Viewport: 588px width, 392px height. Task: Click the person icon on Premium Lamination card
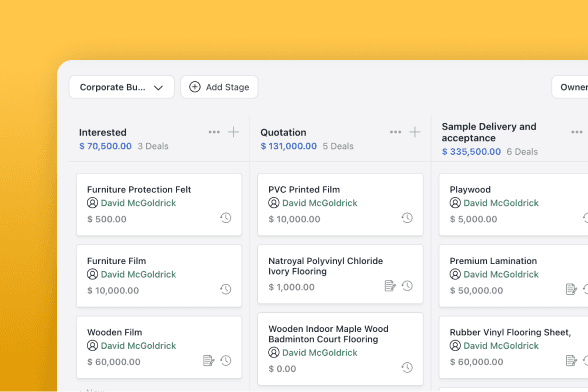click(x=455, y=274)
